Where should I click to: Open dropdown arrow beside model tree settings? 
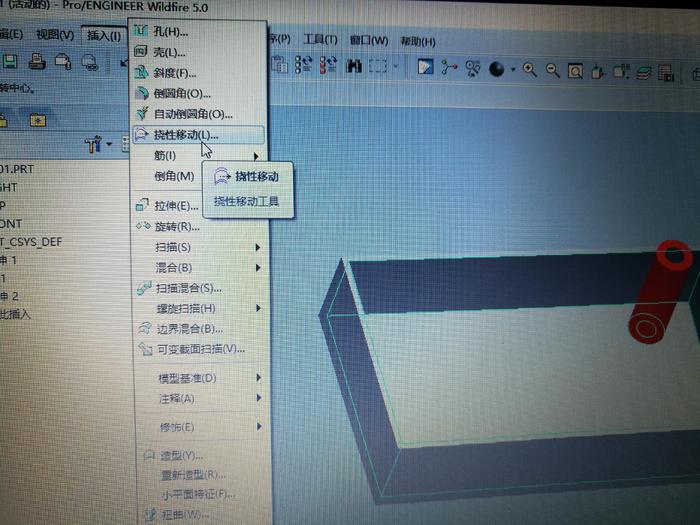pos(109,144)
